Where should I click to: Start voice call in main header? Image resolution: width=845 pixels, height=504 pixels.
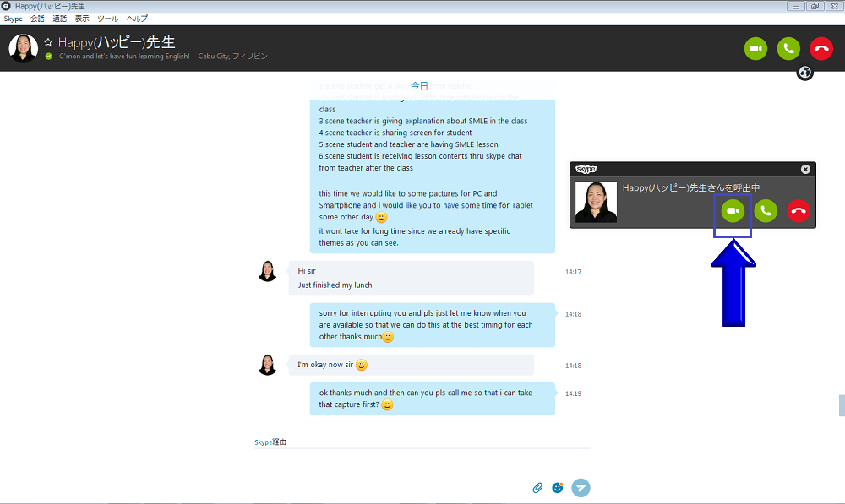788,48
